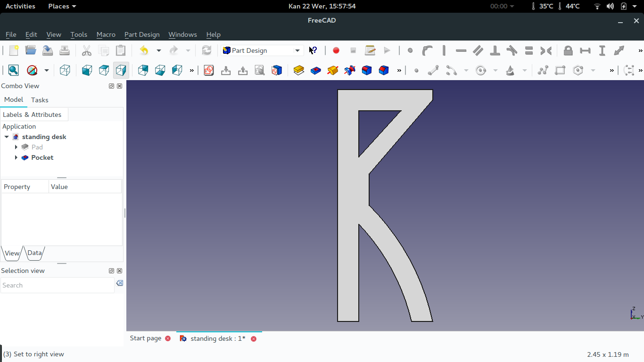Switch to the Data tab at panel bottom
This screenshot has width=644, height=362.
(x=33, y=253)
